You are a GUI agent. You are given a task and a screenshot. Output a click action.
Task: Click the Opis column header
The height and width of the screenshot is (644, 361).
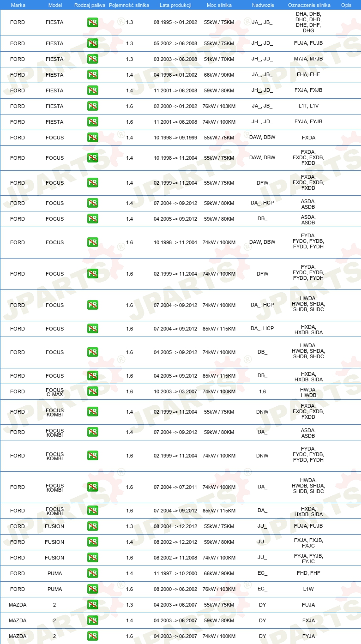pyautogui.click(x=346, y=5)
